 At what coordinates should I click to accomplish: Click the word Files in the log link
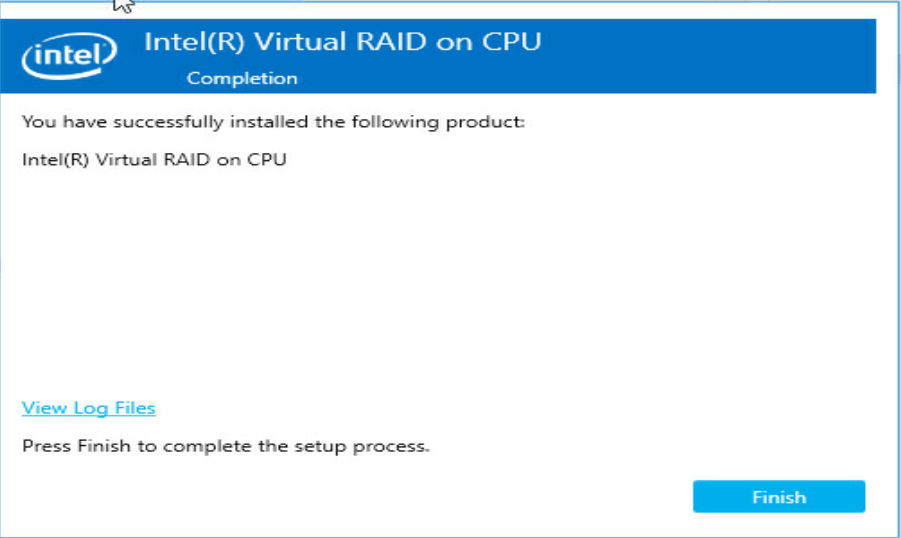(x=135, y=408)
